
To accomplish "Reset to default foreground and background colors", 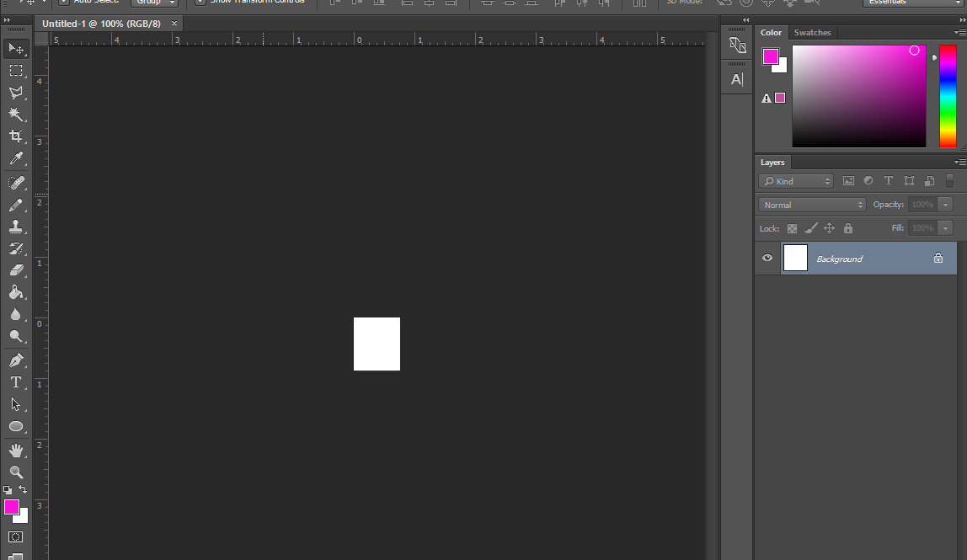I will (x=8, y=490).
